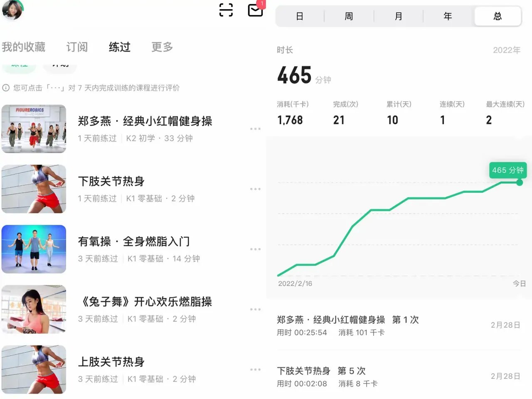Tap 用时 00:25:54 in first record
Image resolution: width=532 pixels, height=399 pixels.
click(x=302, y=333)
